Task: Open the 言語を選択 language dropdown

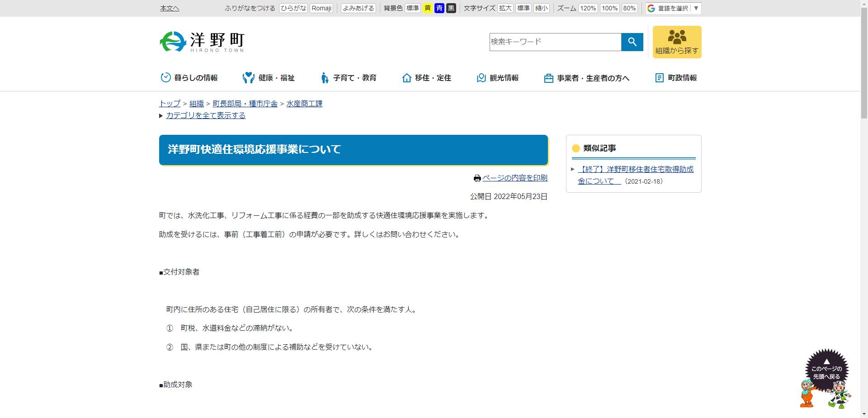Action: 674,8
